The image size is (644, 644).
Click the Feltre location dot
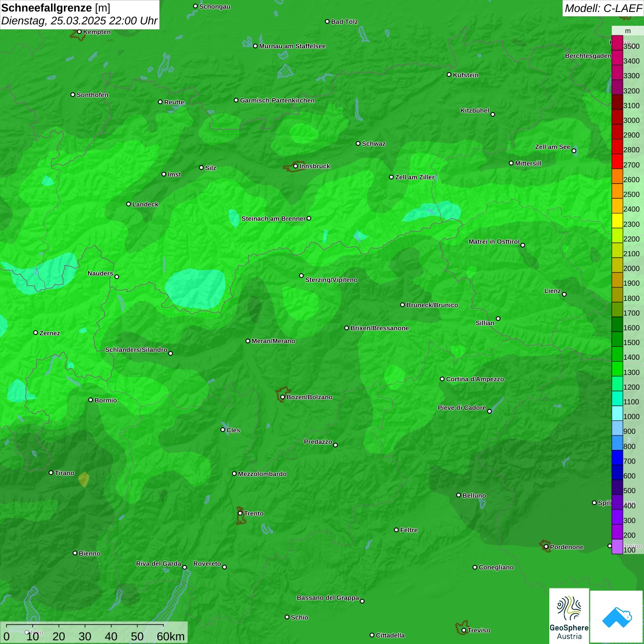point(396,530)
